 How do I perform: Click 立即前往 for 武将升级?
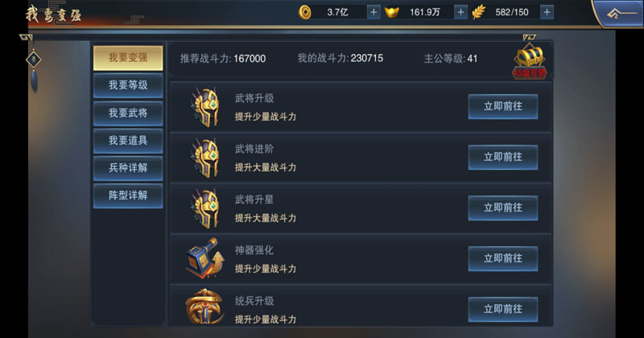[503, 106]
